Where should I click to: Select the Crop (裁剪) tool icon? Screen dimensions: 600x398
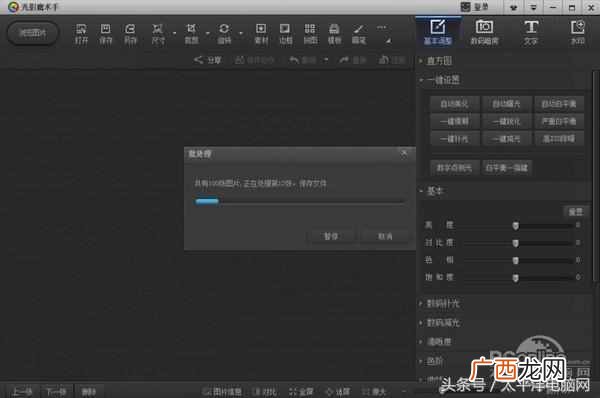[x=191, y=29]
